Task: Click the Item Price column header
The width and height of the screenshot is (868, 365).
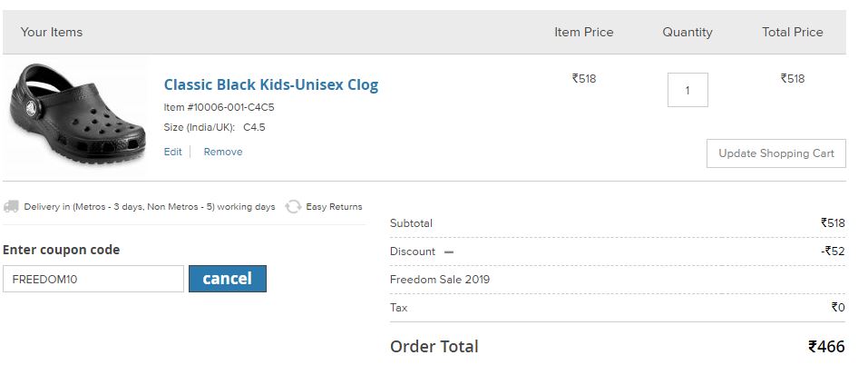Action: click(584, 32)
